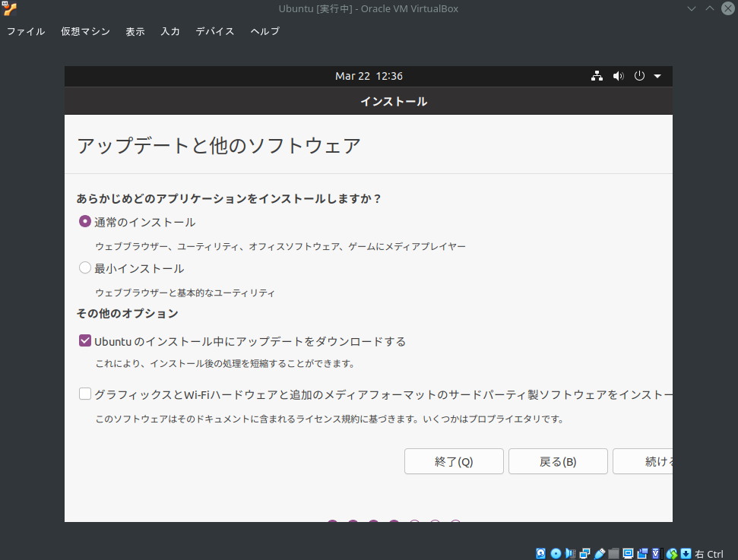
Task: Click the 右 Ctrl host key label
Action: point(709,555)
